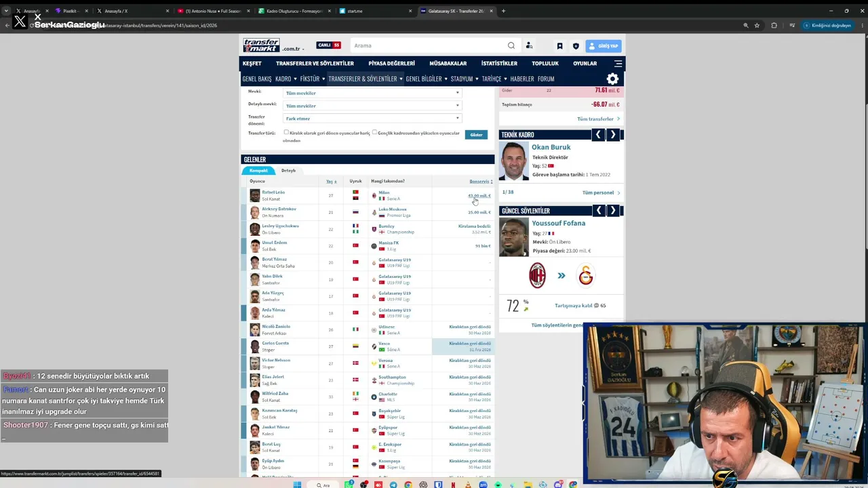This screenshot has height=488, width=868.
Task: Click the browser back arrow
Action: (x=7, y=26)
